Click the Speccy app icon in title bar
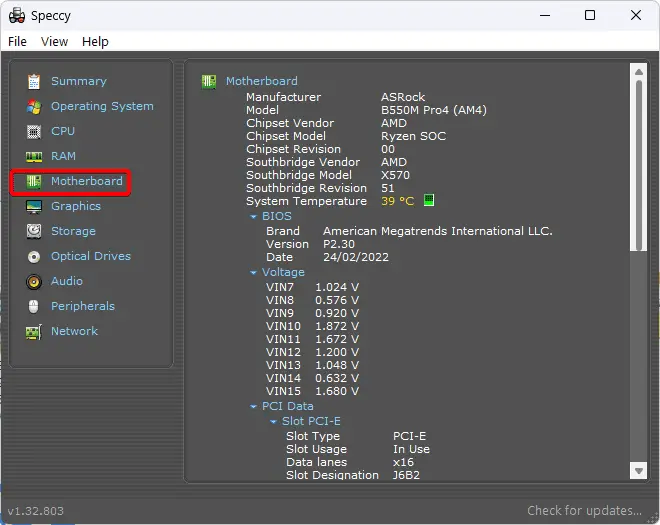The image size is (660, 525). (17, 16)
